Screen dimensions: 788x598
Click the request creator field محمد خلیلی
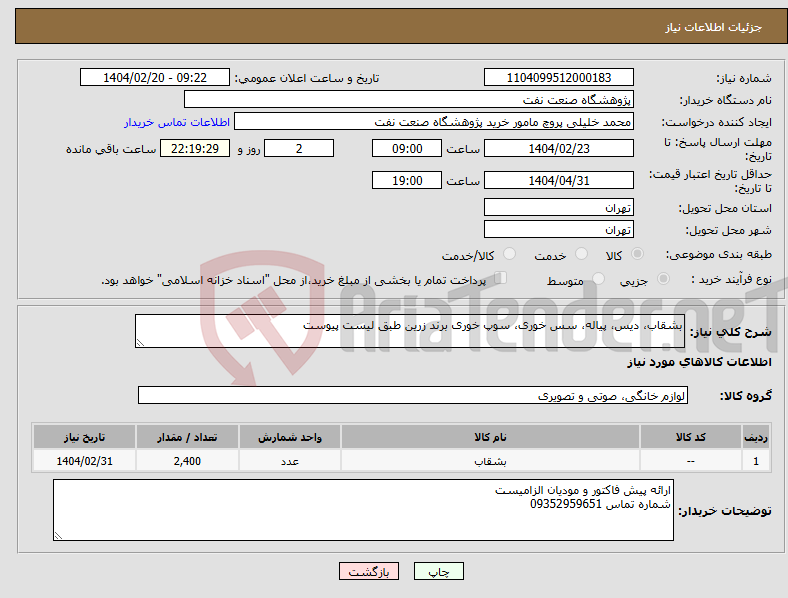coord(434,122)
